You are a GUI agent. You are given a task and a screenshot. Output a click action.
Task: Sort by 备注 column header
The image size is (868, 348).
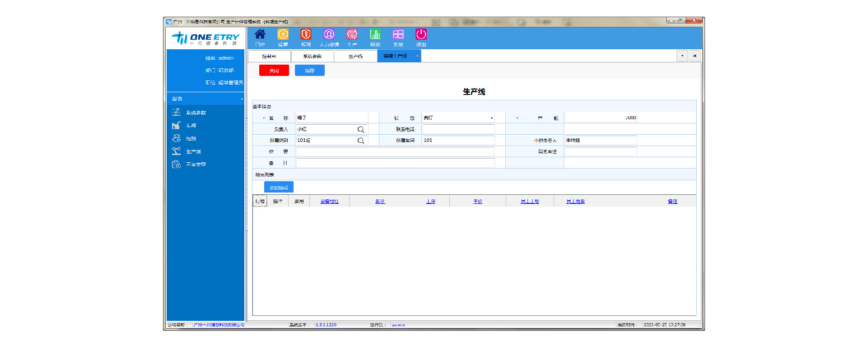pyautogui.click(x=672, y=202)
